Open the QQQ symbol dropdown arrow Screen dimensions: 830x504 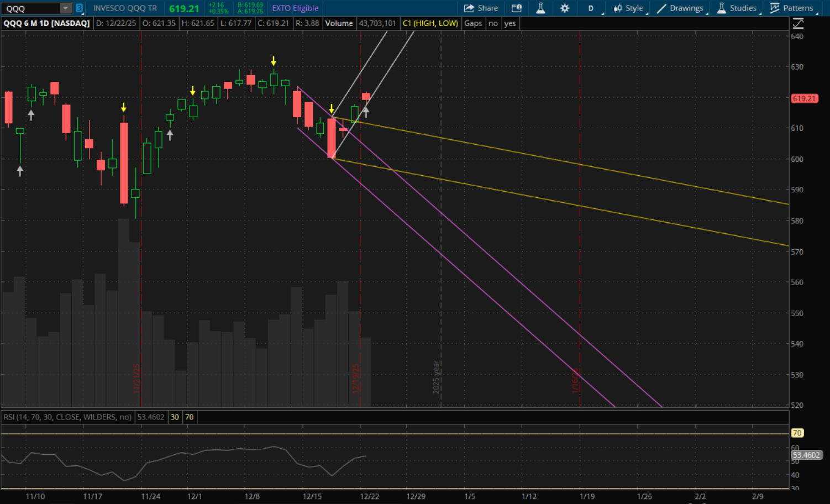click(x=65, y=8)
